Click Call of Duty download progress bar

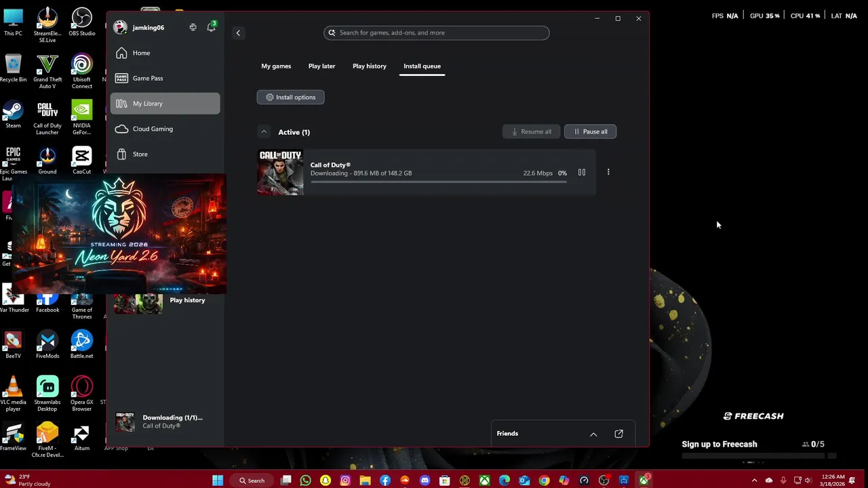click(439, 182)
